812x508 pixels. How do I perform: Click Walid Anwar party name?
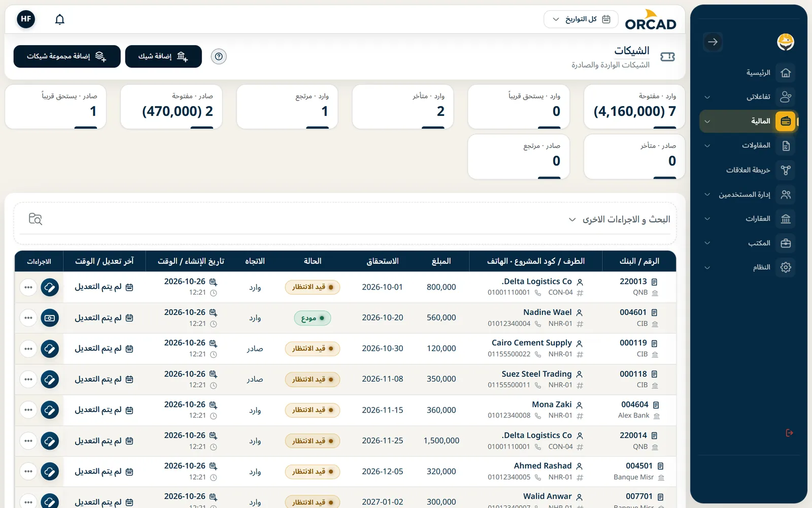click(x=548, y=496)
